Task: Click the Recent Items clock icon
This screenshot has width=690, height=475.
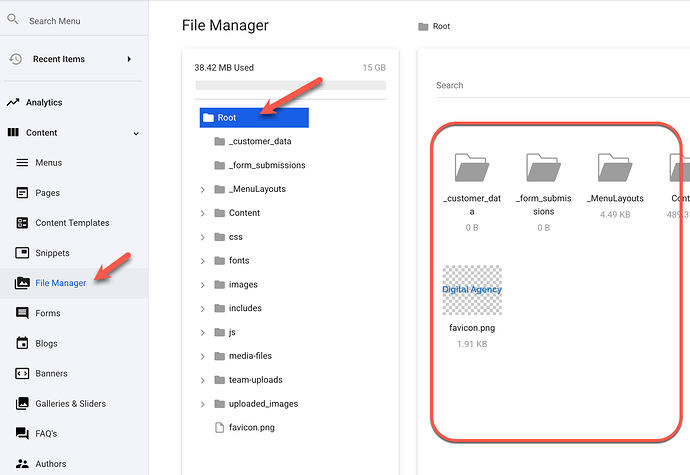Action: 15,59
